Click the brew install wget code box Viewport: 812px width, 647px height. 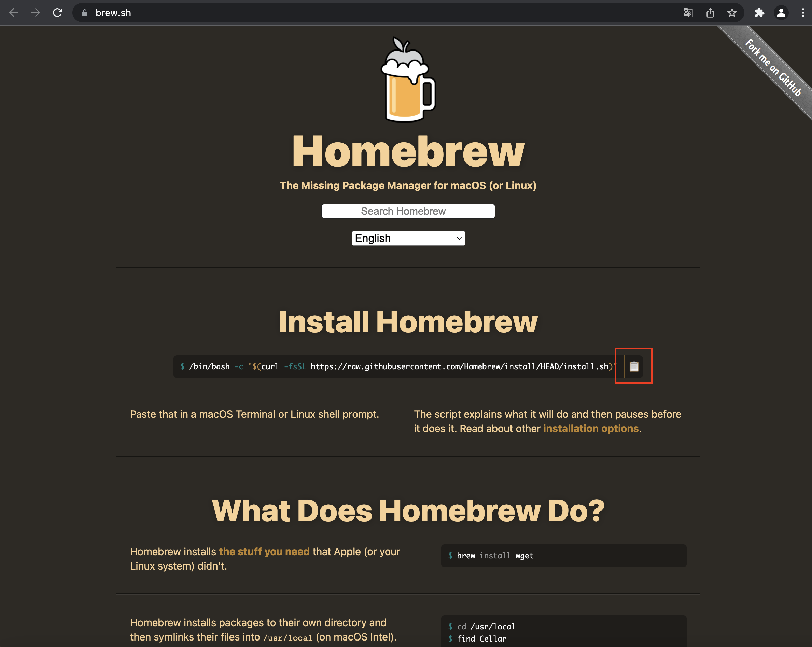pos(563,556)
